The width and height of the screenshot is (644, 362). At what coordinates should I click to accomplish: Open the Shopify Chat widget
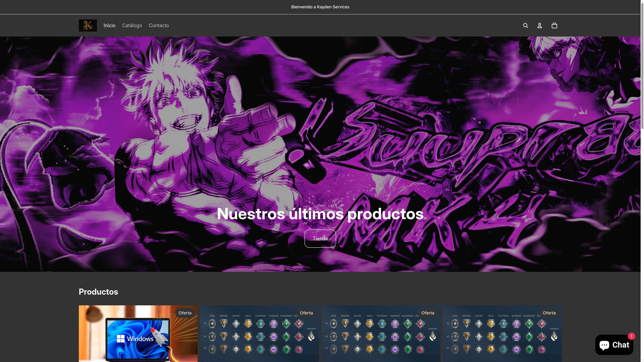tap(614, 345)
